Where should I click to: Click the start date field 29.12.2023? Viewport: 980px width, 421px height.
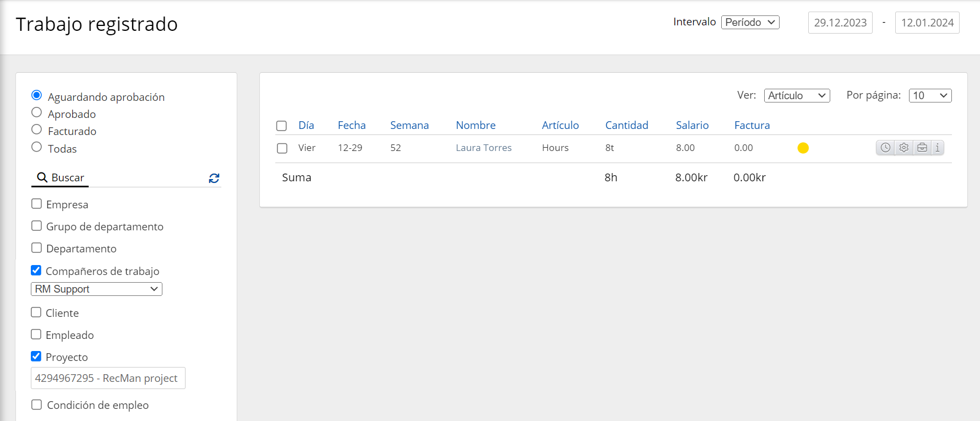pyautogui.click(x=840, y=23)
